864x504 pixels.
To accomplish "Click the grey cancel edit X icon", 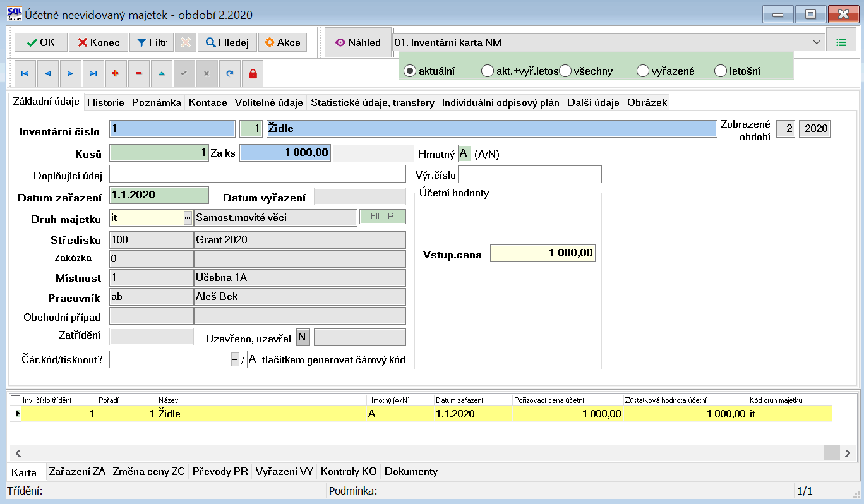I will click(x=207, y=73).
